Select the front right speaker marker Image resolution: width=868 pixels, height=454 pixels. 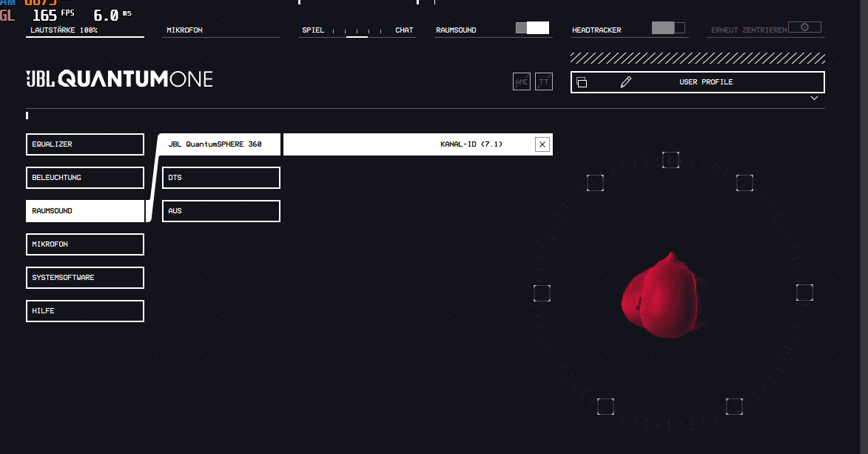pyautogui.click(x=744, y=183)
